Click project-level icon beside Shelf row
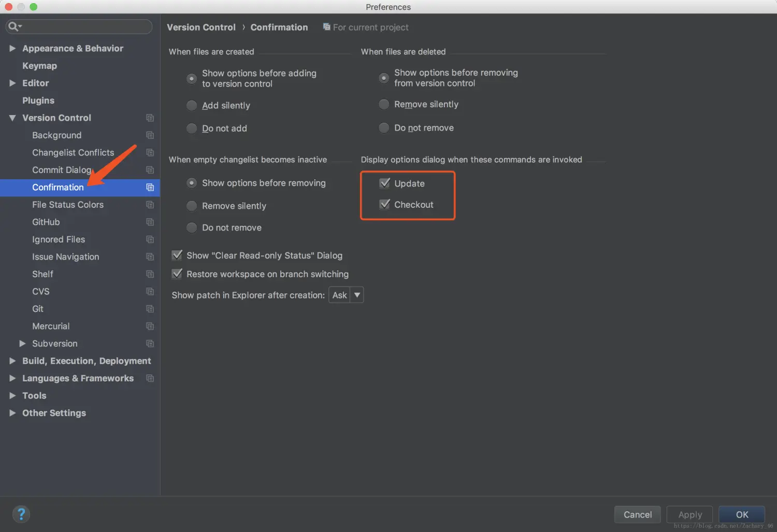The image size is (777, 532). [150, 274]
